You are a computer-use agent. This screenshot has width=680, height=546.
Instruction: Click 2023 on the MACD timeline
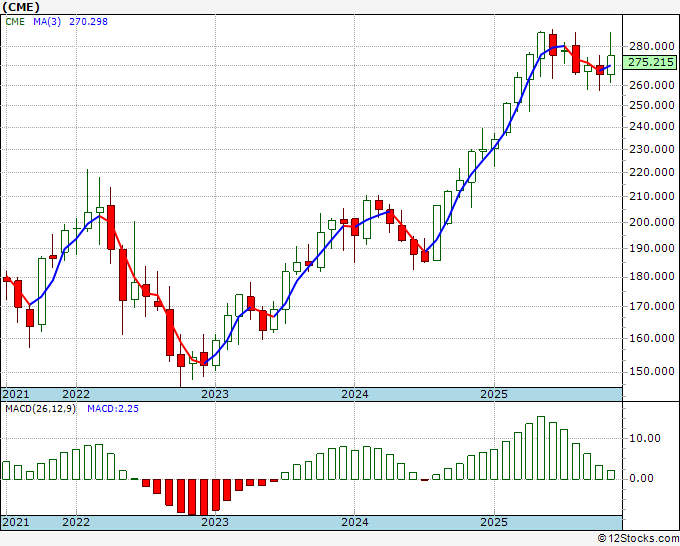pos(215,522)
